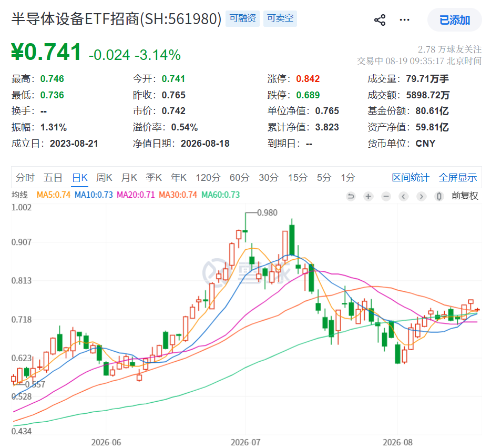Click the 成交量 value 79.71万手
Screen dimensions: 491x448
[427, 79]
